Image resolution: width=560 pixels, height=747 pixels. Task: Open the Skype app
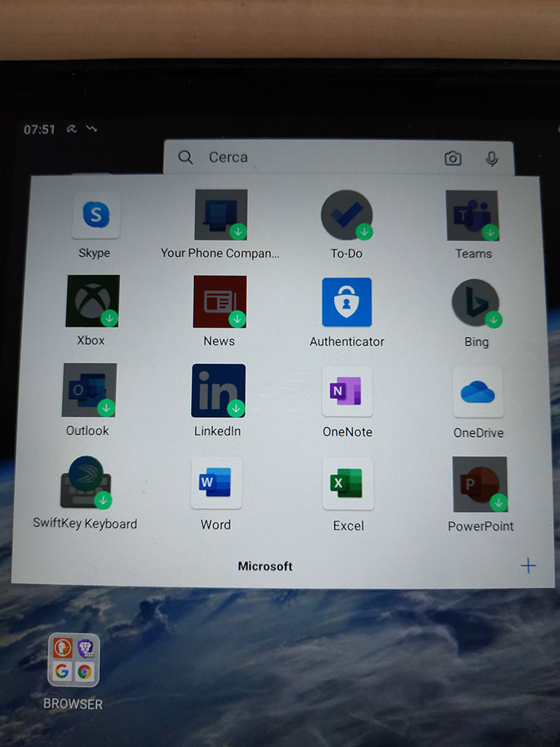(96, 215)
